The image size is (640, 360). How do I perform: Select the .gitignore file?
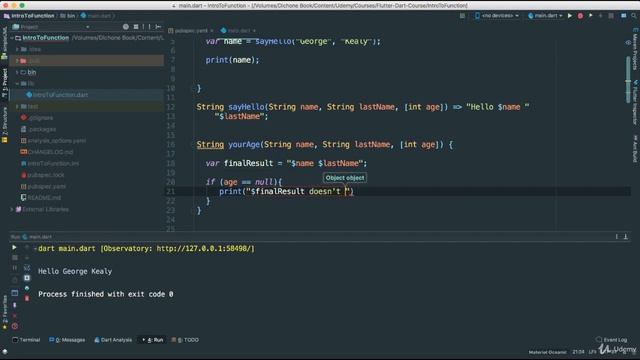point(37,118)
